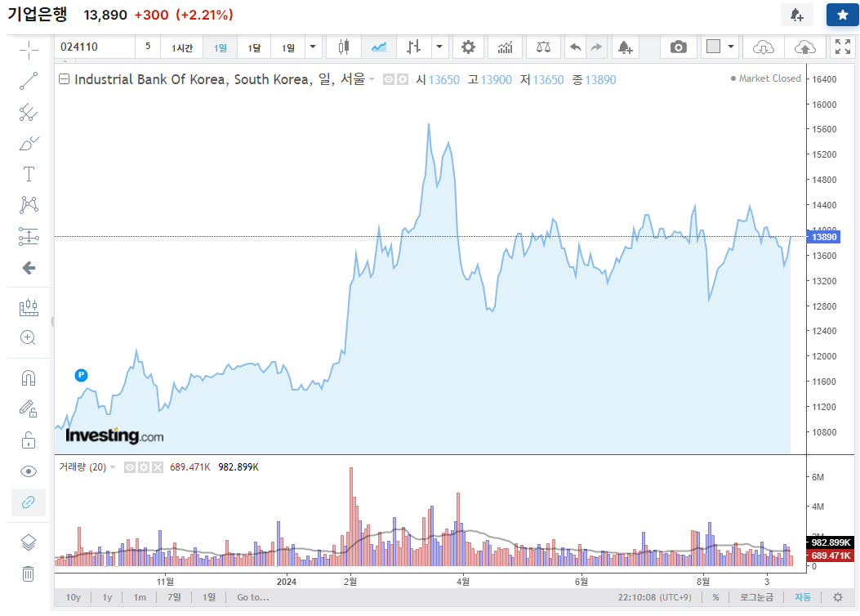
Task: Select the long position forecasting tool
Action: [29, 236]
